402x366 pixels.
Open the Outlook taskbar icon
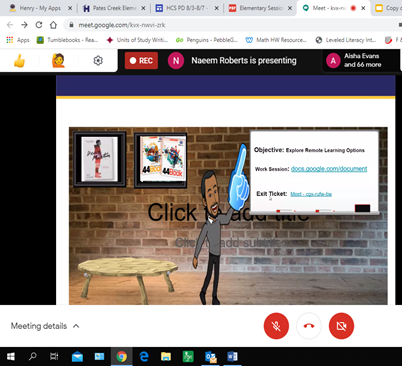pos(211,357)
